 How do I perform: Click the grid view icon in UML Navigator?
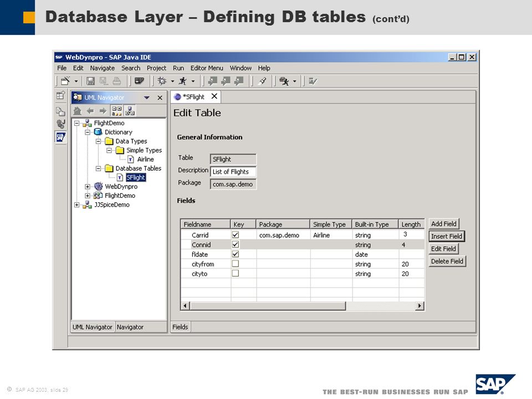[117, 111]
